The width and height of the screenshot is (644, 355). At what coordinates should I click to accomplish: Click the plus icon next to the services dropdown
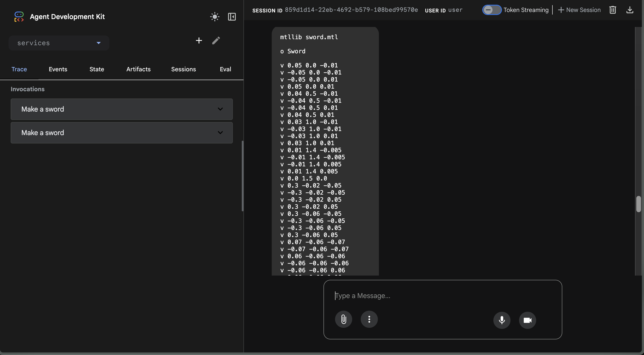[x=199, y=40]
